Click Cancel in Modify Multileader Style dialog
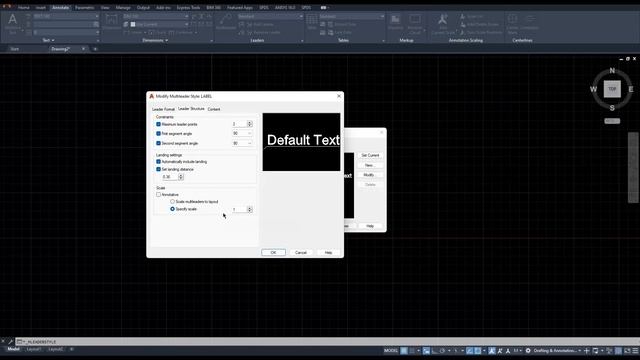 click(301, 253)
